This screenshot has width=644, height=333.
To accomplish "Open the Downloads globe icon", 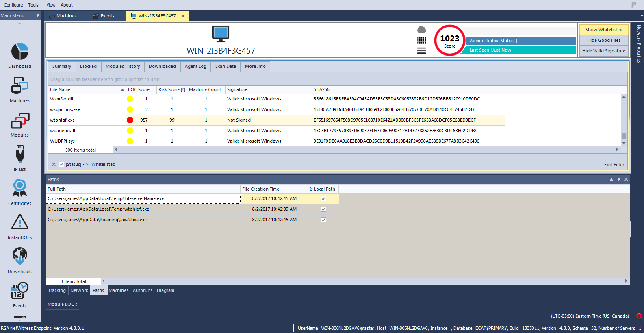I will coord(20,257).
